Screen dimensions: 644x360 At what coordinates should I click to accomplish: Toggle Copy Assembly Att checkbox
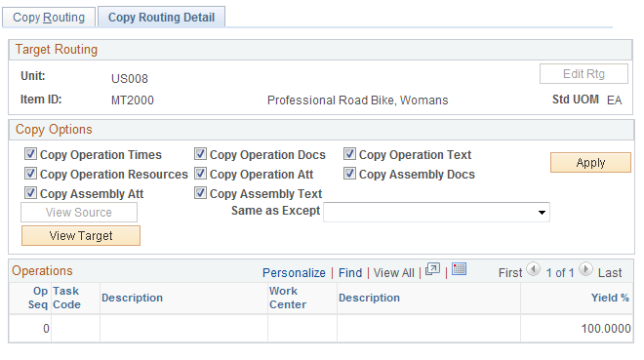point(31,193)
